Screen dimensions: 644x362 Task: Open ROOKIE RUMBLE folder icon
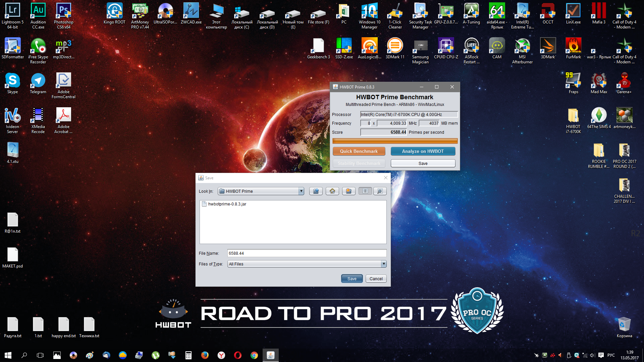pyautogui.click(x=599, y=155)
